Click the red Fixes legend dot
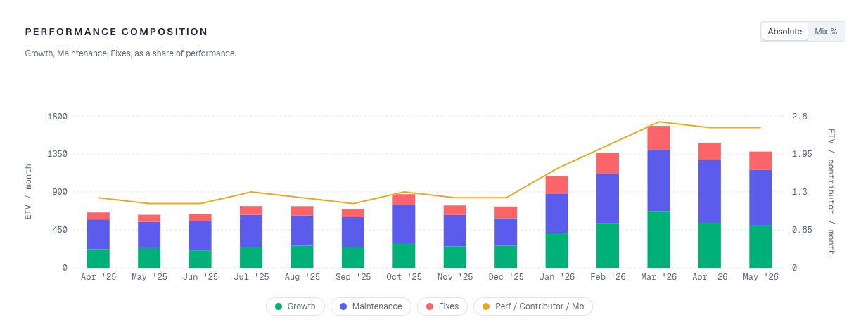The image size is (868, 336). tap(430, 306)
